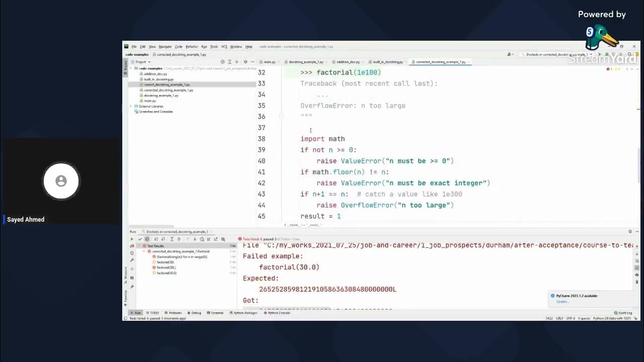Click Search Everywhere magnifier icon

click(x=630, y=54)
